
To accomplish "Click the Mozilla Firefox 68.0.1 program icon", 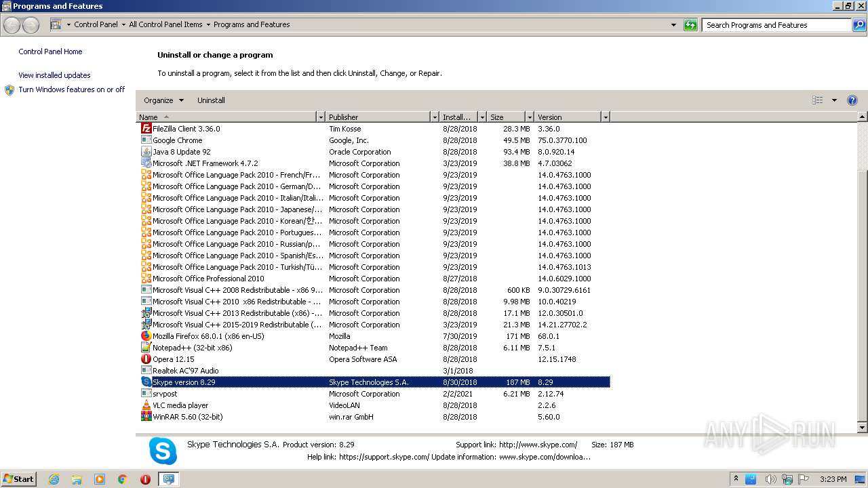I will click(x=146, y=335).
